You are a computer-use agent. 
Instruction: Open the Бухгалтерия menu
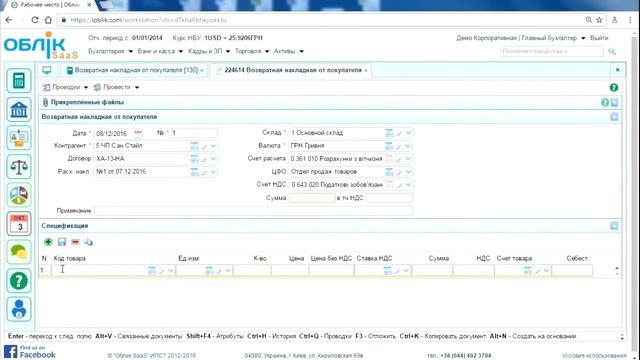coord(110,51)
